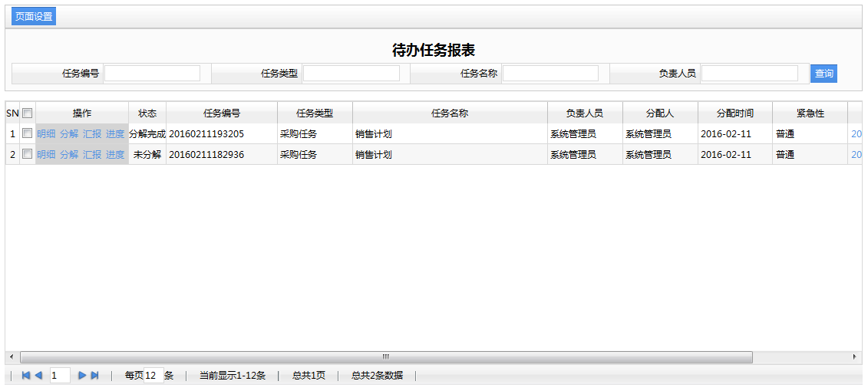Tick the select-all checkbox in the header
This screenshot has height=391, width=868.
click(28, 113)
